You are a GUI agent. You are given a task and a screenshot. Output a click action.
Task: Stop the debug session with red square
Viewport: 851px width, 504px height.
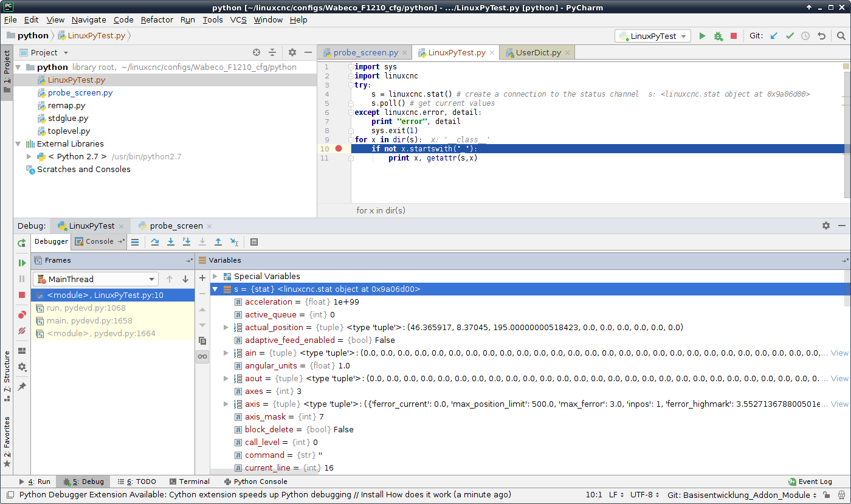(x=22, y=295)
